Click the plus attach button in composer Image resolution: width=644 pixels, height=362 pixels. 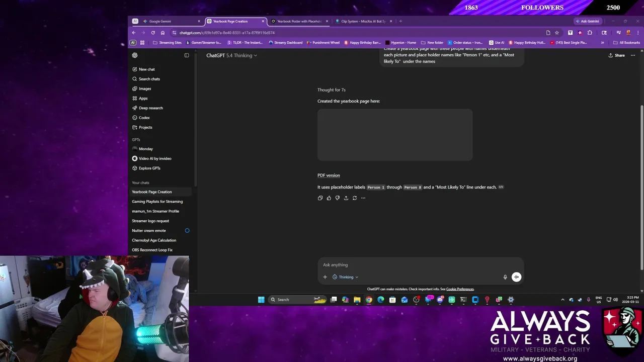click(x=325, y=277)
